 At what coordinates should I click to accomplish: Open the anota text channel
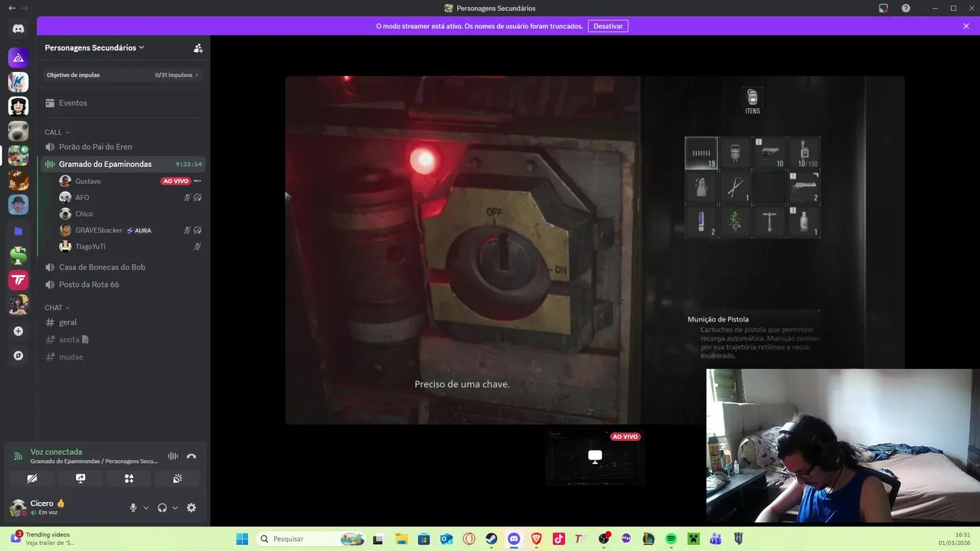(123, 340)
